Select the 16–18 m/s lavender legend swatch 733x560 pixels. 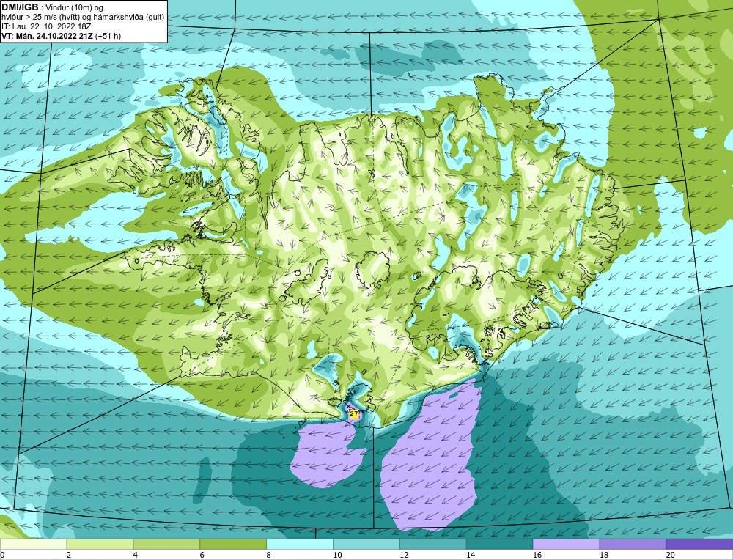tap(566, 545)
